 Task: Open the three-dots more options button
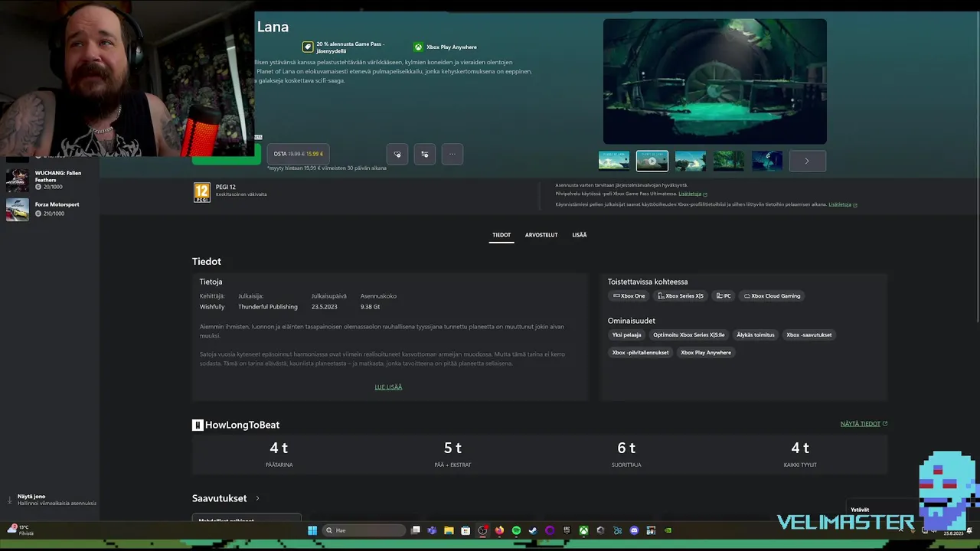click(452, 154)
